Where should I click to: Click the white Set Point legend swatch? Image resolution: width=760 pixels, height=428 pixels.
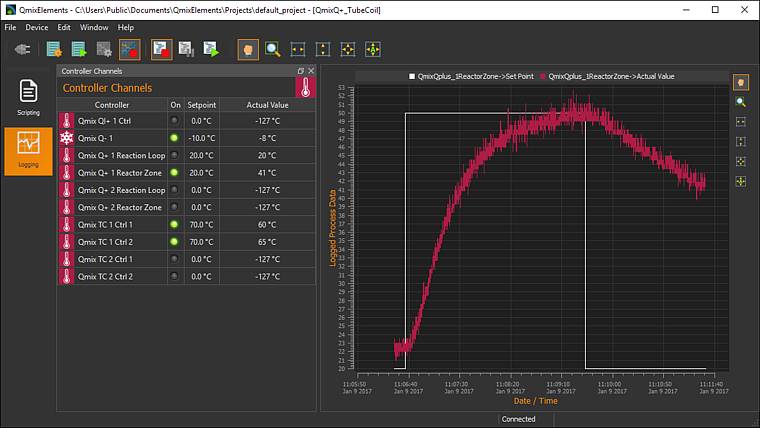(412, 76)
